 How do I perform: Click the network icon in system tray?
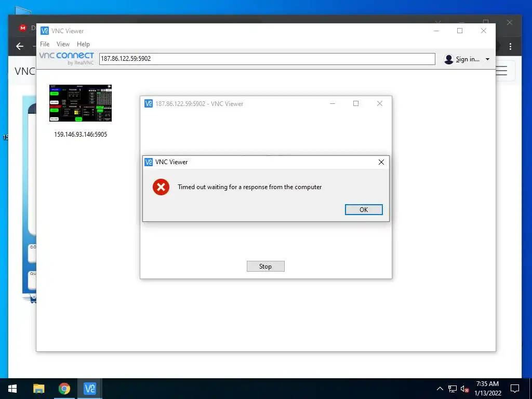pos(453,389)
